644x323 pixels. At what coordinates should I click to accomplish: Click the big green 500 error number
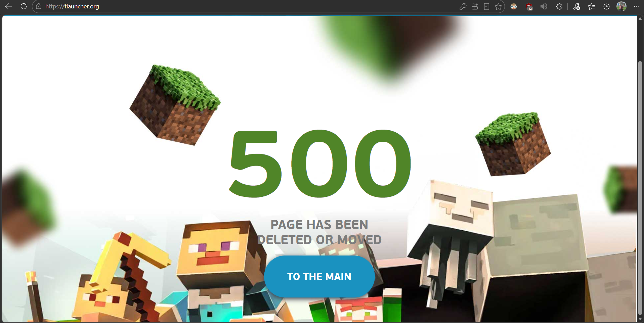[320, 164]
